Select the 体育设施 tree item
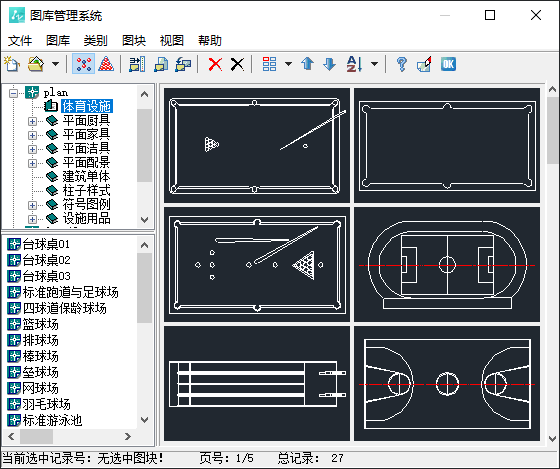 pos(87,106)
